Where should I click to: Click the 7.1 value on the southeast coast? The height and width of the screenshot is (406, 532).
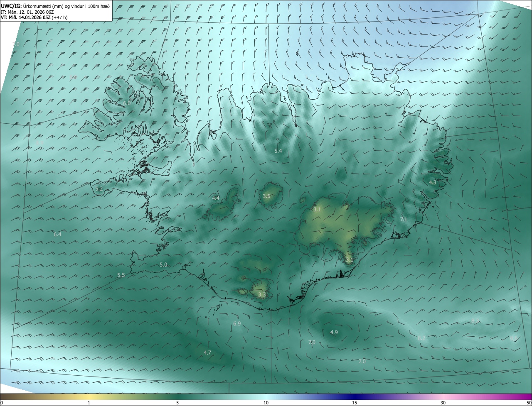click(404, 219)
